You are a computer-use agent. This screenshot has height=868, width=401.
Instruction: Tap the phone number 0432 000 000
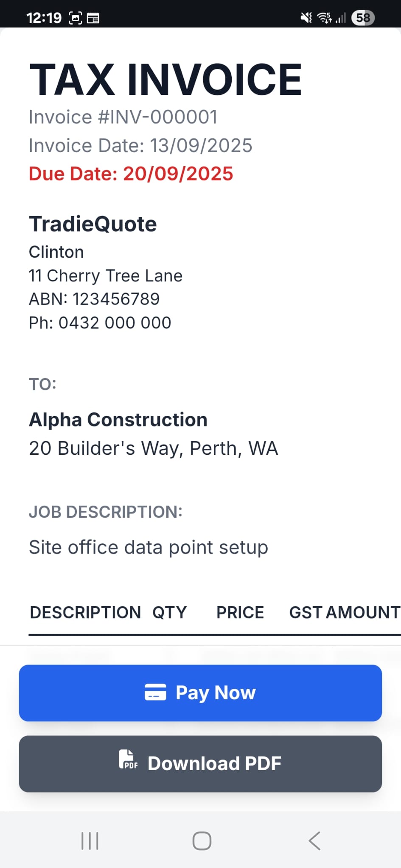pos(100,323)
